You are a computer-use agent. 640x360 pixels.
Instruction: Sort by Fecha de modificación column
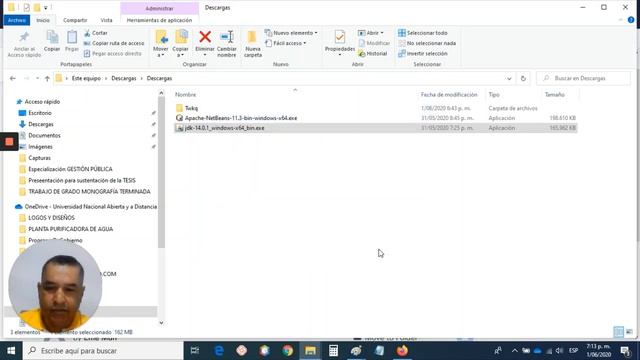point(449,95)
